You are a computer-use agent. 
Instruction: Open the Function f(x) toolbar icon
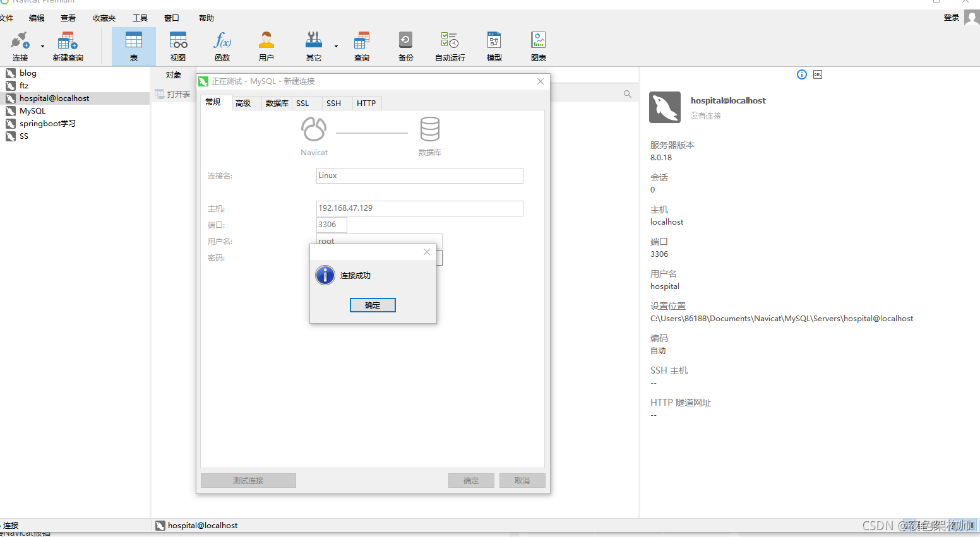click(x=222, y=47)
